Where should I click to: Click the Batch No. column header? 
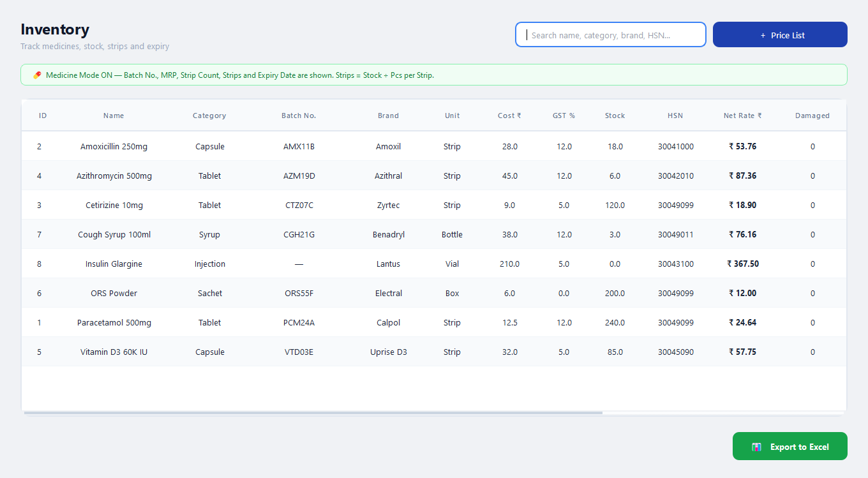299,116
